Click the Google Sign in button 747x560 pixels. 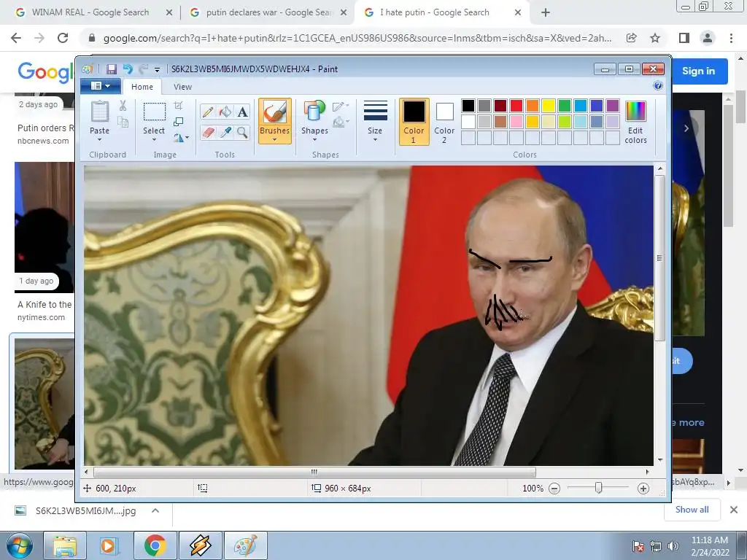698,71
